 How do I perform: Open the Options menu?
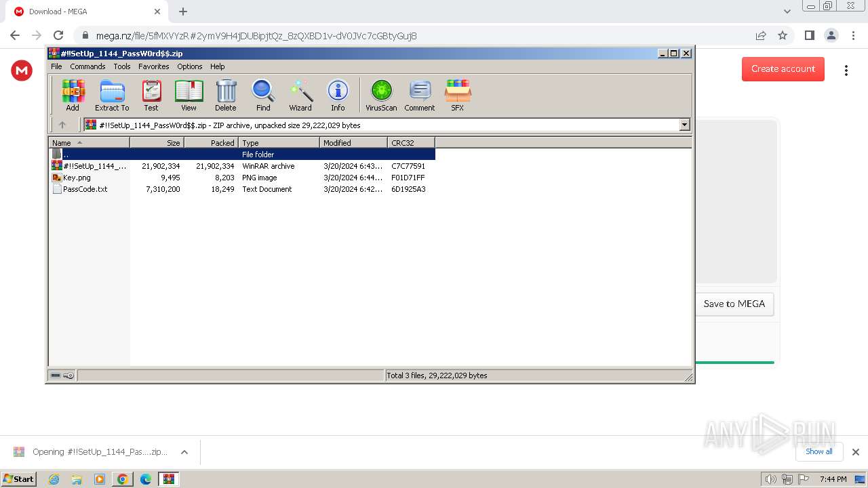(x=190, y=66)
